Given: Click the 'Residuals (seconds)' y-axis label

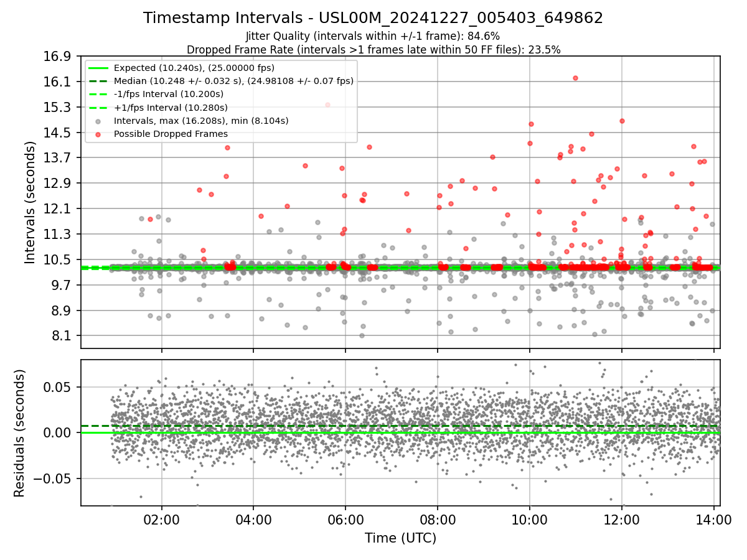Looking at the screenshot, I should coord(19,433).
